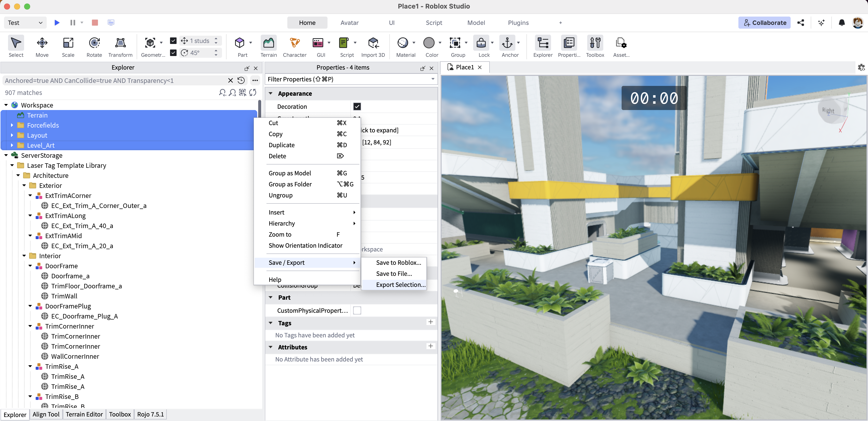Open the notifications bell
868x421 pixels.
pos(841,23)
